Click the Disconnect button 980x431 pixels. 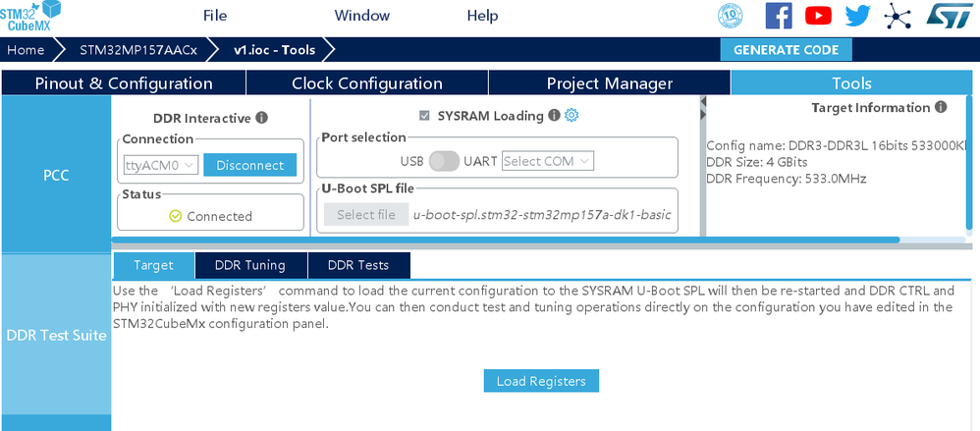pos(250,165)
